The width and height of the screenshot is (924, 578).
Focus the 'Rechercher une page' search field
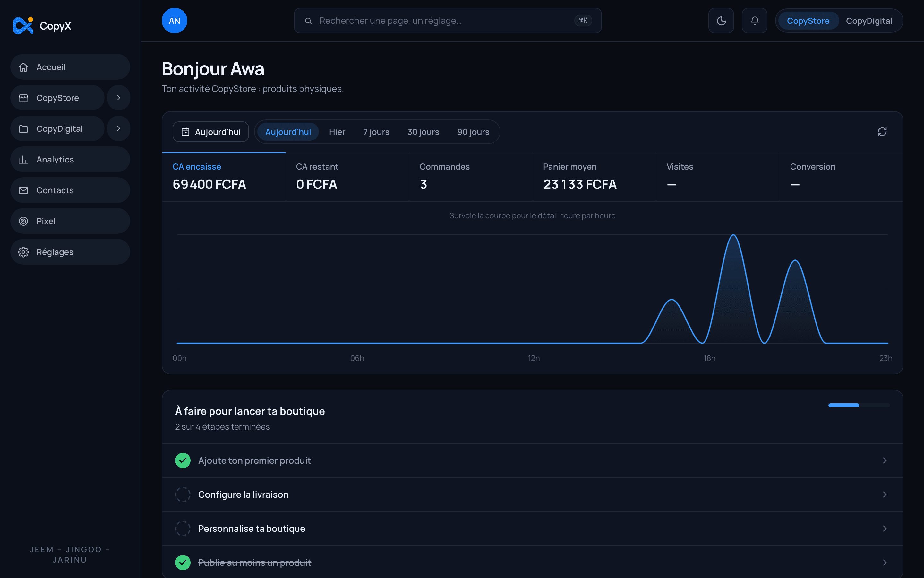(448, 21)
